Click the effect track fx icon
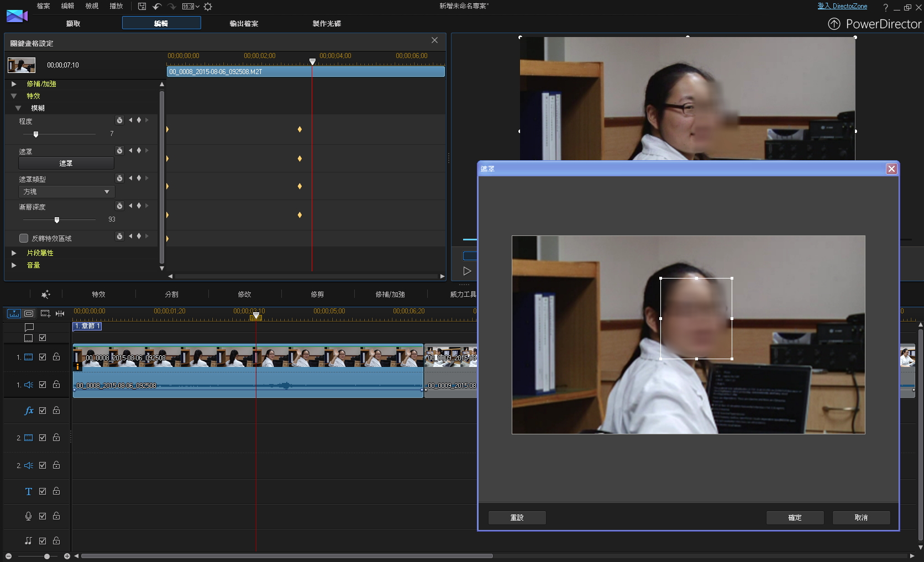Image resolution: width=924 pixels, height=562 pixels. 29,411
